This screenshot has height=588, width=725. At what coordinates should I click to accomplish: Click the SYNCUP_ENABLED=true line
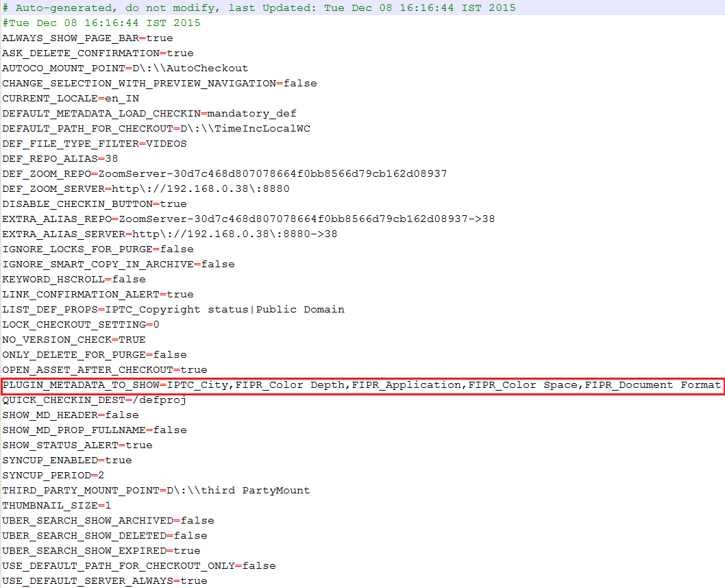click(x=67, y=461)
